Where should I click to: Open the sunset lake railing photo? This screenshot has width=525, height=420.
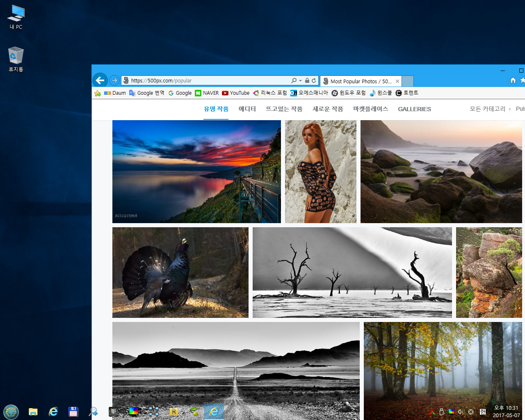coord(196,171)
